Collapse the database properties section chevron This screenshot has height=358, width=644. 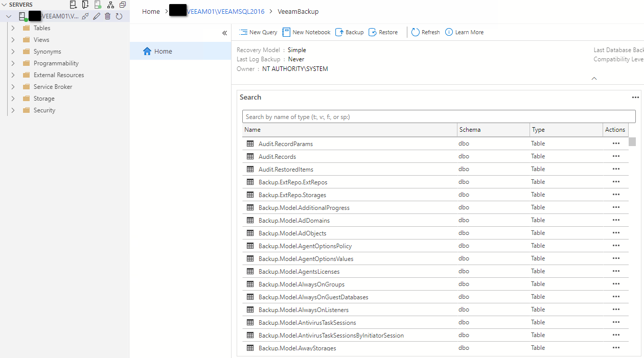594,79
